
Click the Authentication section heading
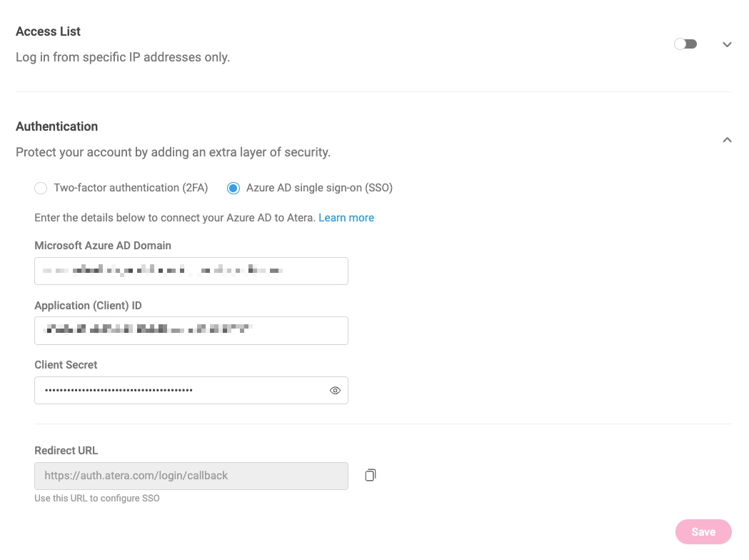(57, 126)
